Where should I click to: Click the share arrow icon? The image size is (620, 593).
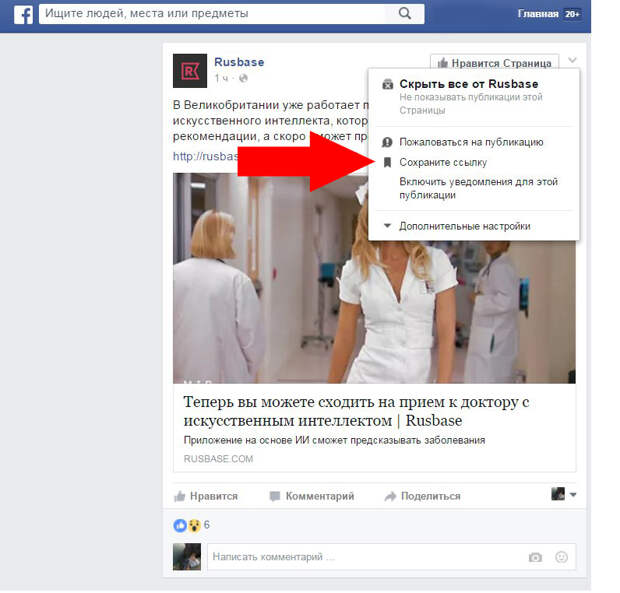point(390,496)
